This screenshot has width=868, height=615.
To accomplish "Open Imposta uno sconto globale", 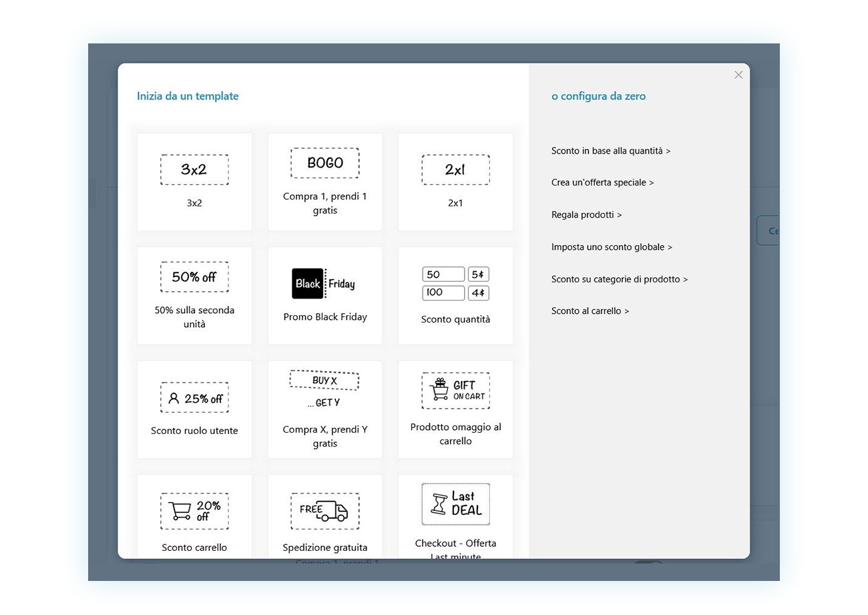I will coord(612,246).
